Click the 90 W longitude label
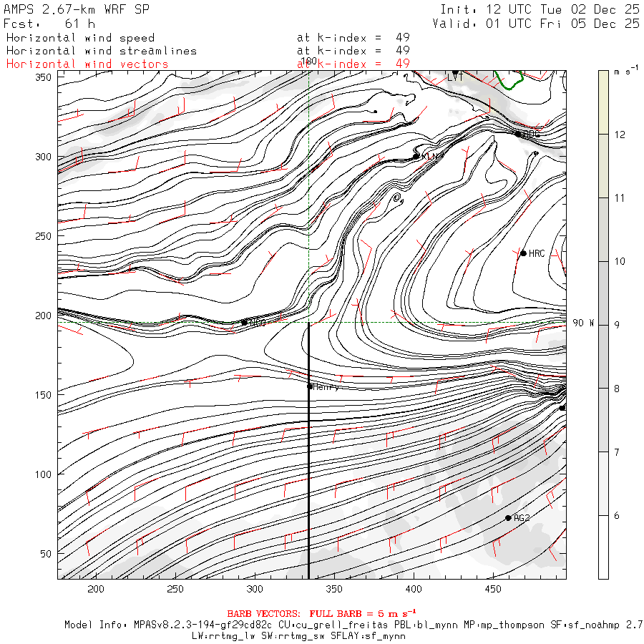The height and width of the screenshot is (644, 644). coord(582,323)
